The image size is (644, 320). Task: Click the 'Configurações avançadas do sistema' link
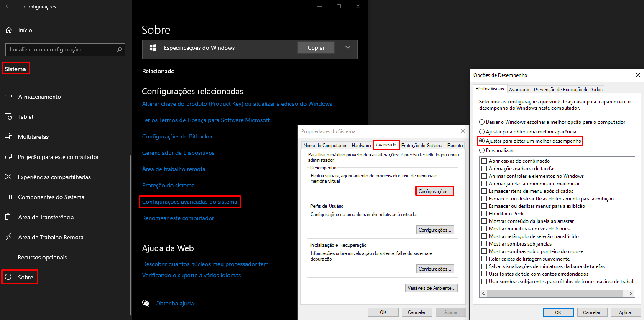tap(190, 202)
